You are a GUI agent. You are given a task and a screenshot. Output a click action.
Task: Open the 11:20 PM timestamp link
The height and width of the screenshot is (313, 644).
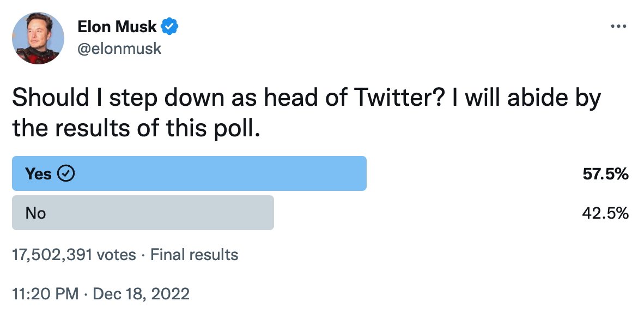point(45,294)
